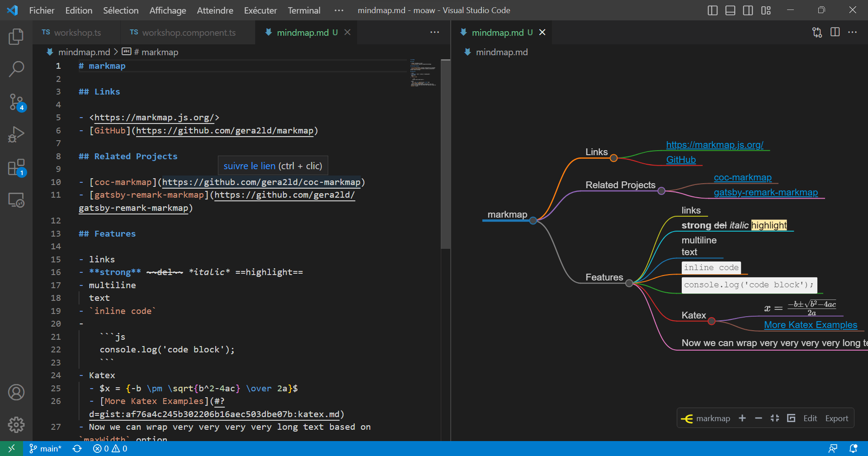Zoom out of the markmap preview
The height and width of the screenshot is (456, 868).
759,418
